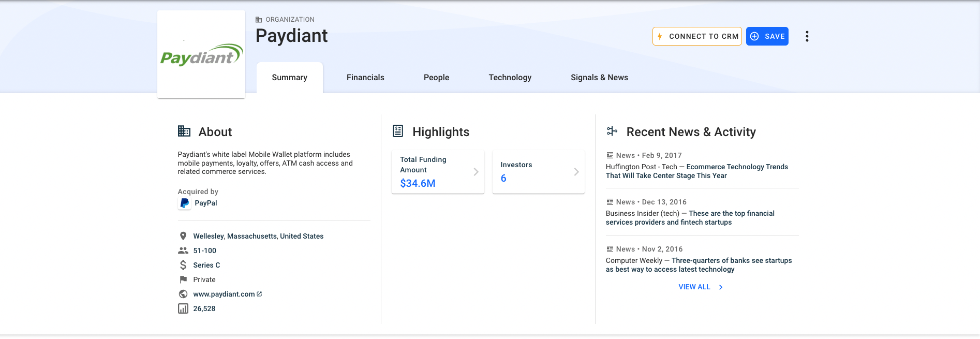Expand the Investors card chevron
Viewport: 980px width, 339px height.
(x=576, y=172)
